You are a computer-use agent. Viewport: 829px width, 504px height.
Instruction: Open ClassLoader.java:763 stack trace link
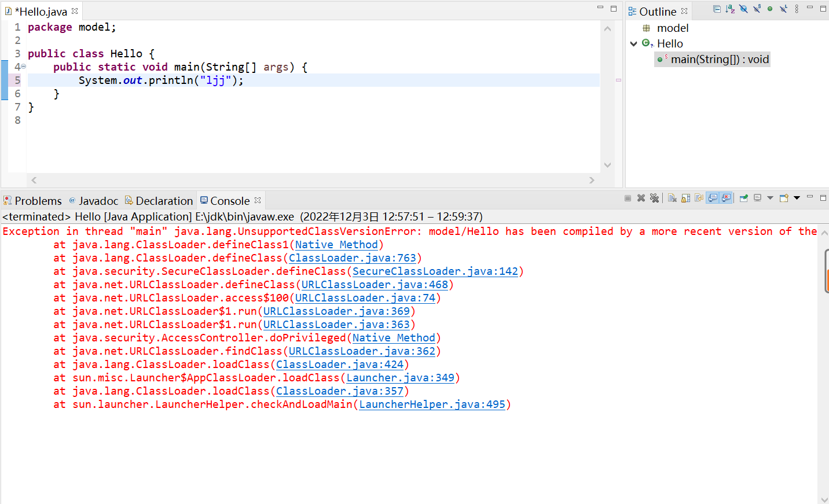point(353,258)
